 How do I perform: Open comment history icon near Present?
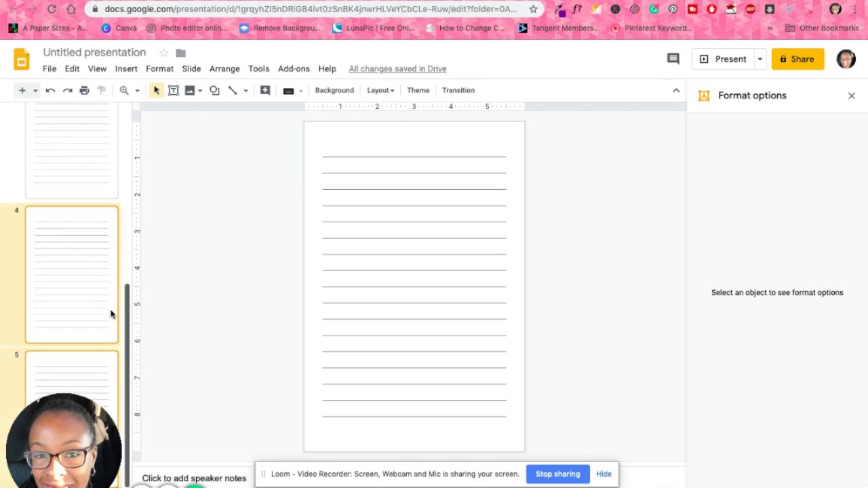point(673,59)
